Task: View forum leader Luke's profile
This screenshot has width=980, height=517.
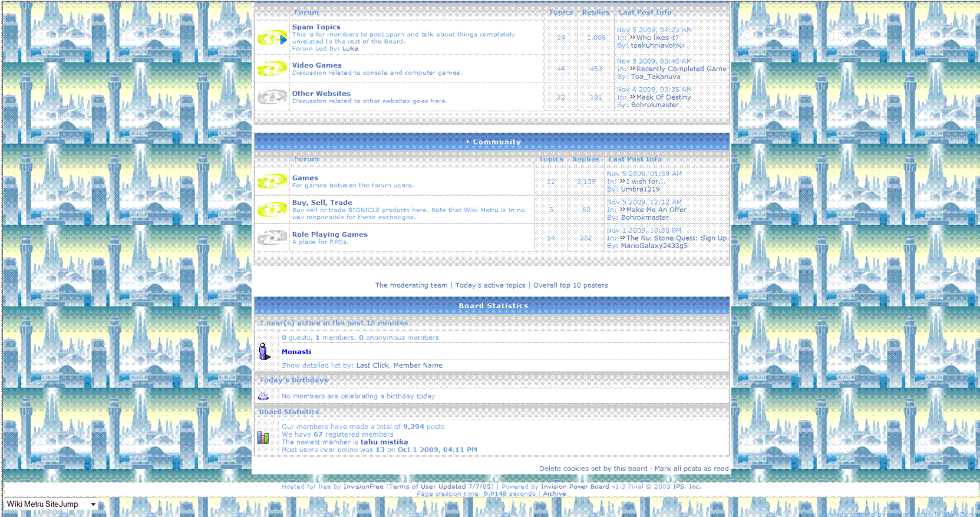Action: tap(350, 49)
